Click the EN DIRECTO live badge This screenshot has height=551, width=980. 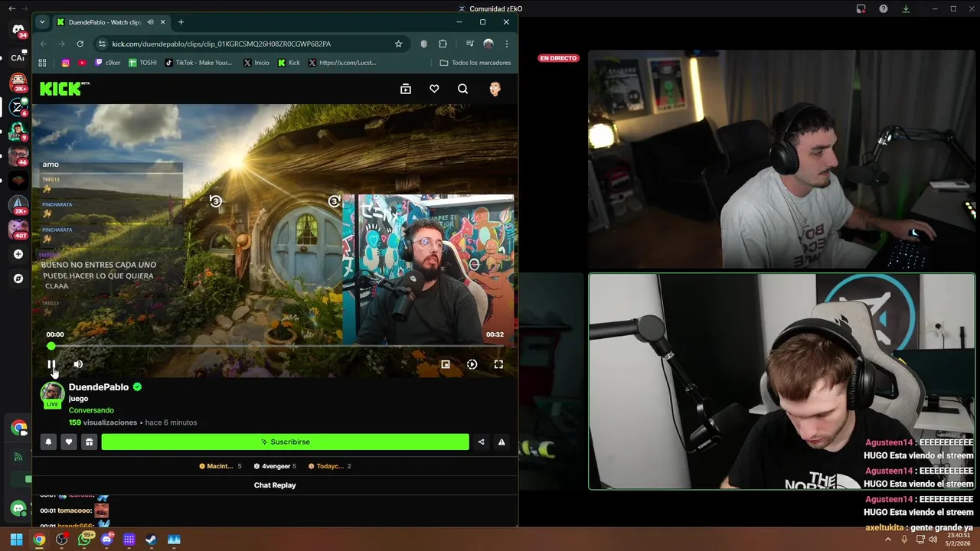(x=558, y=58)
